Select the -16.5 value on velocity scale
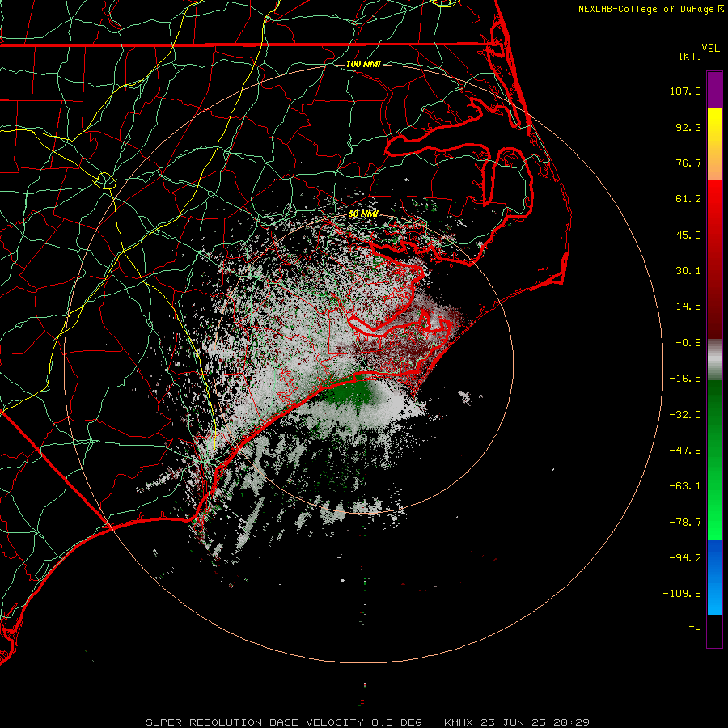Viewport: 728px width, 728px height. coord(685,379)
